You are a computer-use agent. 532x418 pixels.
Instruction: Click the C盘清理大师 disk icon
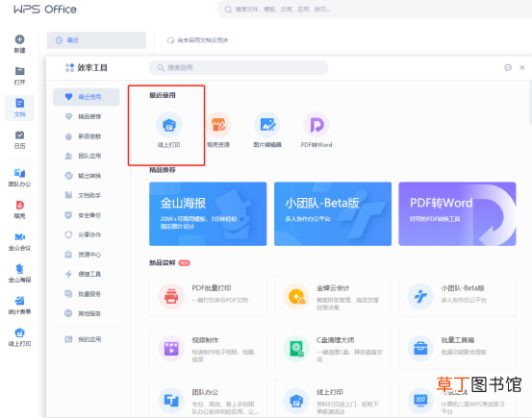pyautogui.click(x=296, y=349)
